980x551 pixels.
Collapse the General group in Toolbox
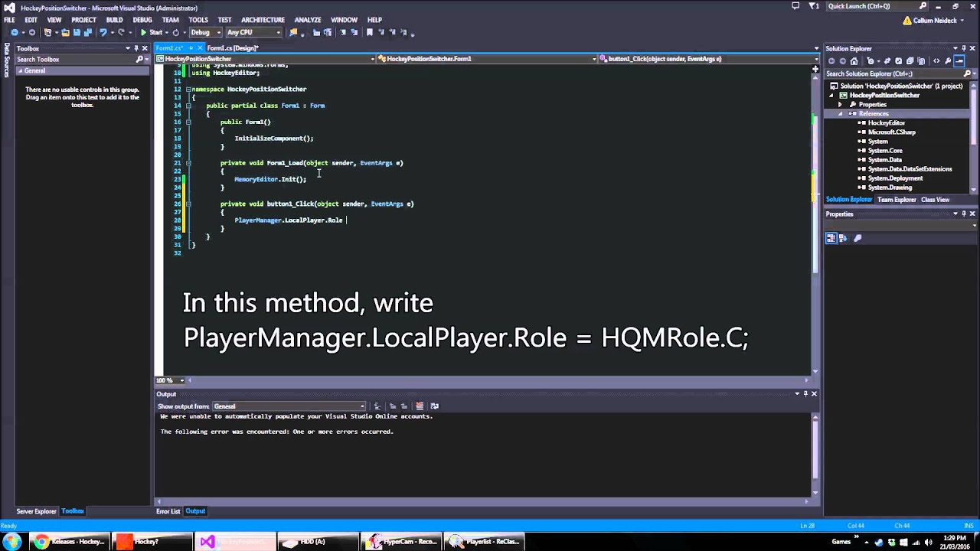point(21,71)
